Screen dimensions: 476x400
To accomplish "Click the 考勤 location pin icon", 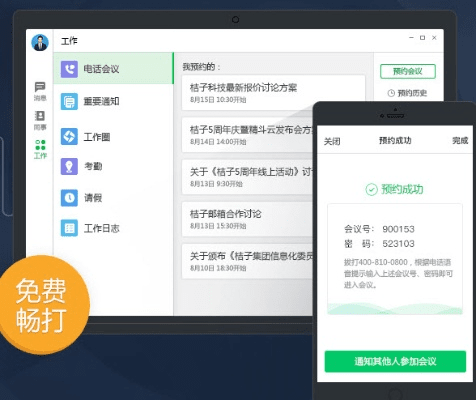I will pos(69,166).
